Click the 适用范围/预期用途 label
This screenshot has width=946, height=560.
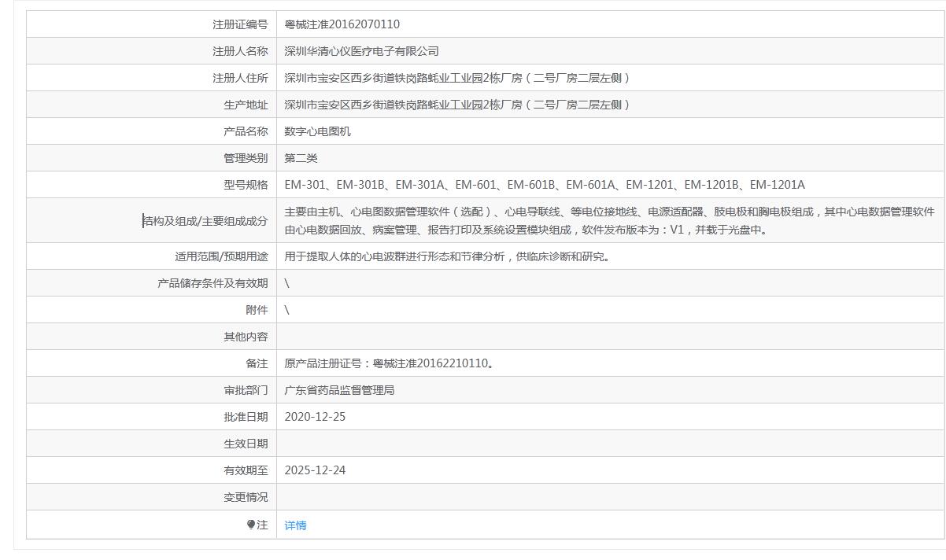pos(221,256)
